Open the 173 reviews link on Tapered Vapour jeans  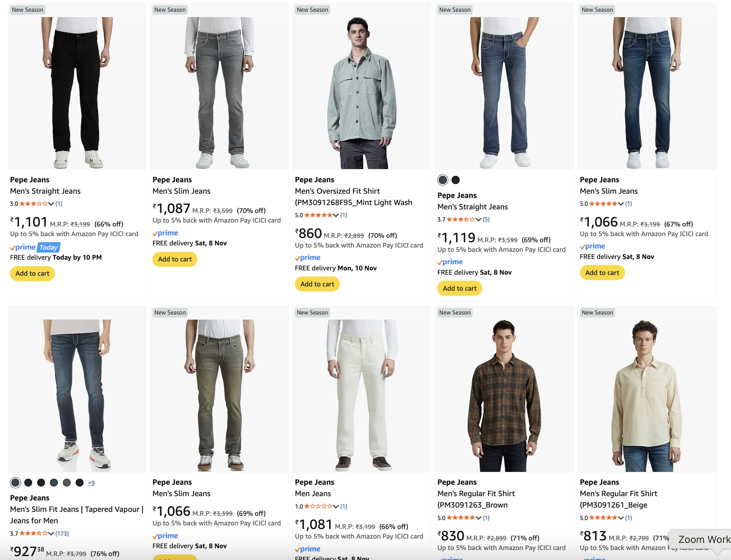click(62, 534)
